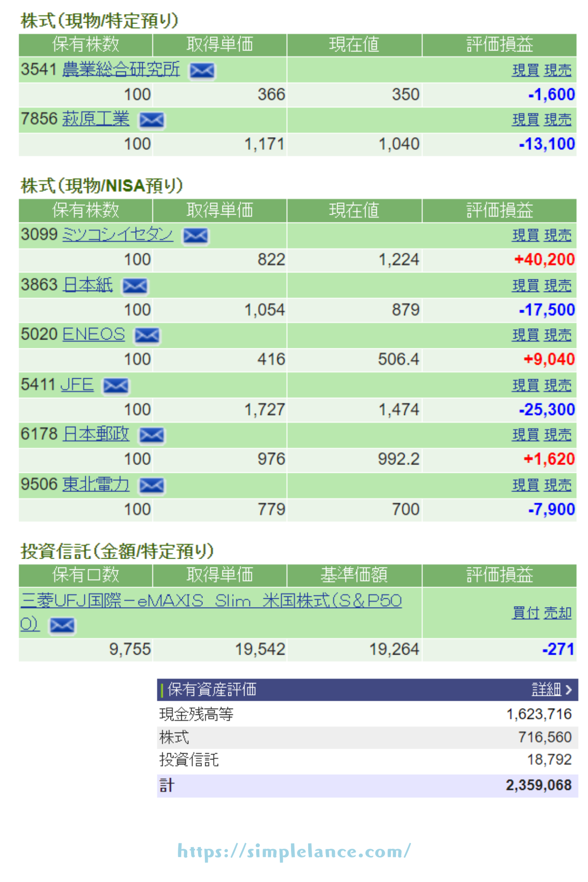This screenshot has height=882, width=588.
Task: Open the mail icon for 日本郵政
Action: click(152, 435)
